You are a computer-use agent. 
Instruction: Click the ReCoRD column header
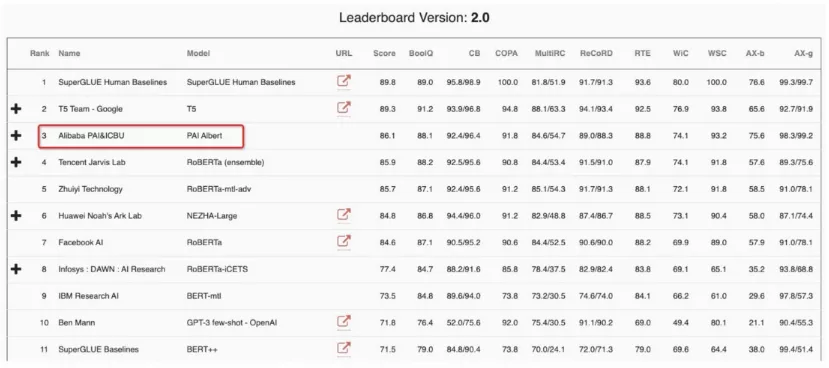(x=597, y=53)
